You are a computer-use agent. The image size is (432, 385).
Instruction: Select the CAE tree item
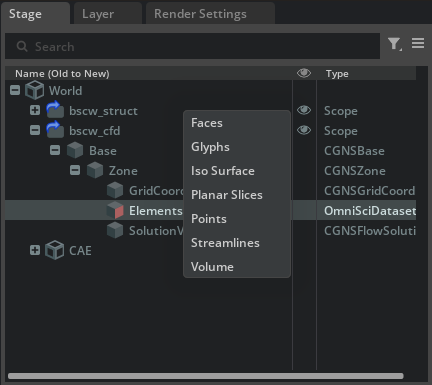tap(80, 251)
